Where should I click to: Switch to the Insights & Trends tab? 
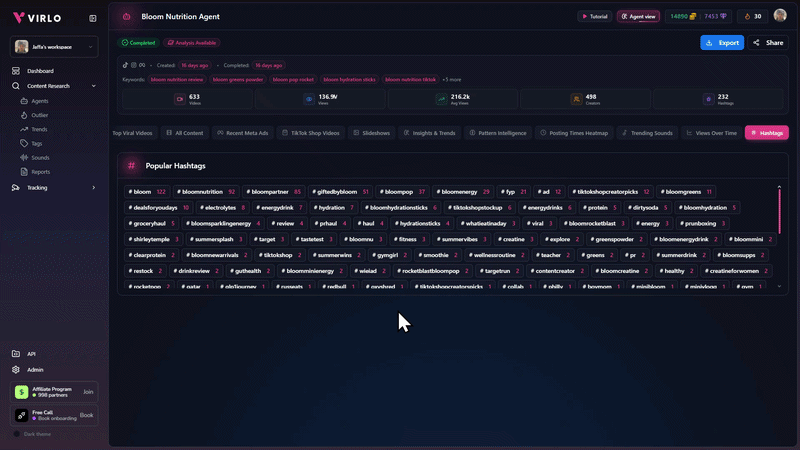(x=430, y=133)
